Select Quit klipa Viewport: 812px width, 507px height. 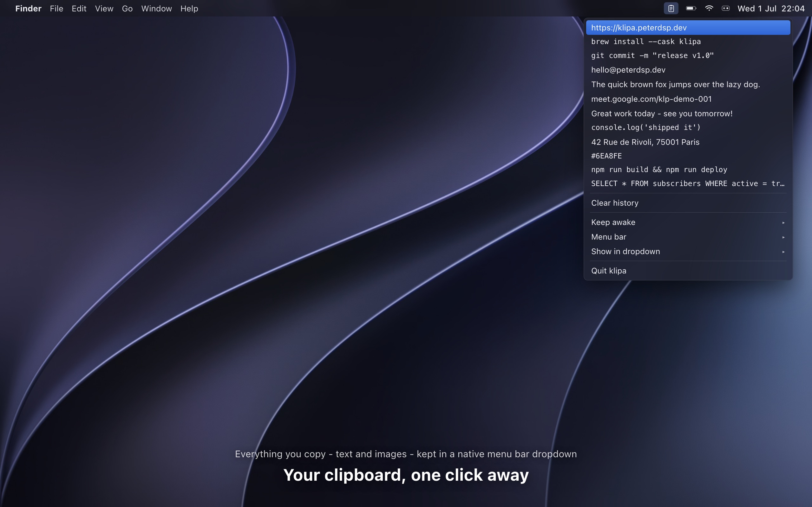pyautogui.click(x=688, y=271)
